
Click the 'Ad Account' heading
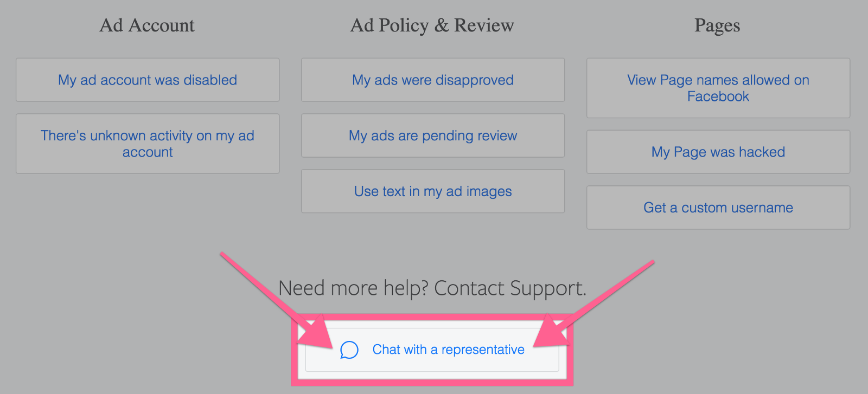147,25
